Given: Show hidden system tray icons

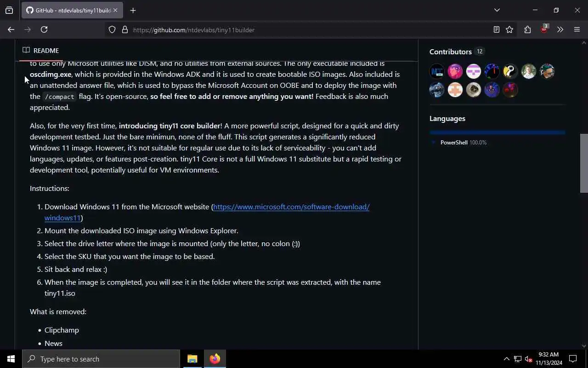Looking at the screenshot, I should (506, 359).
